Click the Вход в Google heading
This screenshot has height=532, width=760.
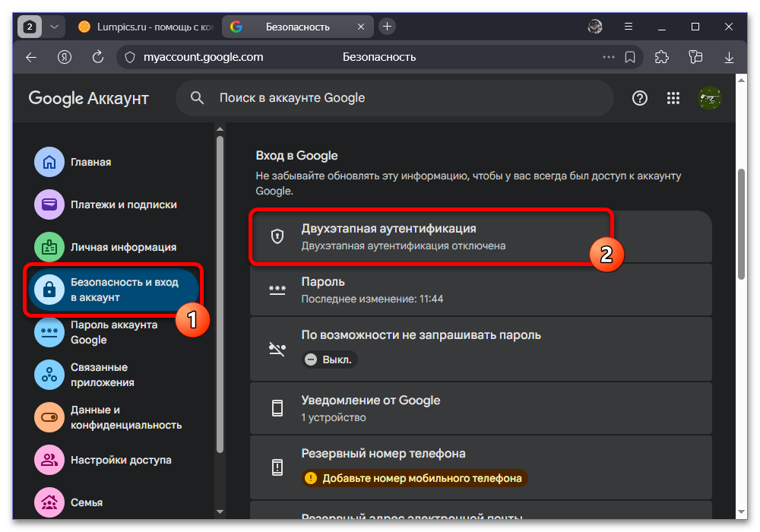coord(296,156)
